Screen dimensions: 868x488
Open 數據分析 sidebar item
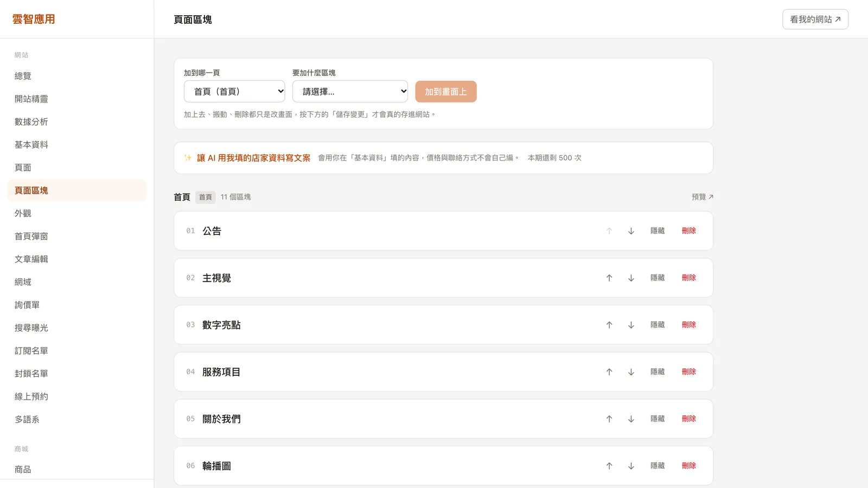point(77,121)
